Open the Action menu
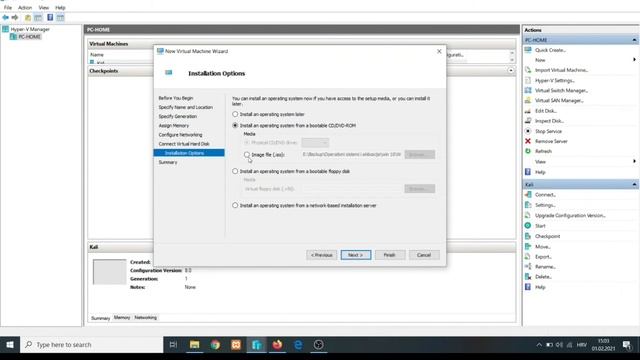 pyautogui.click(x=25, y=7)
